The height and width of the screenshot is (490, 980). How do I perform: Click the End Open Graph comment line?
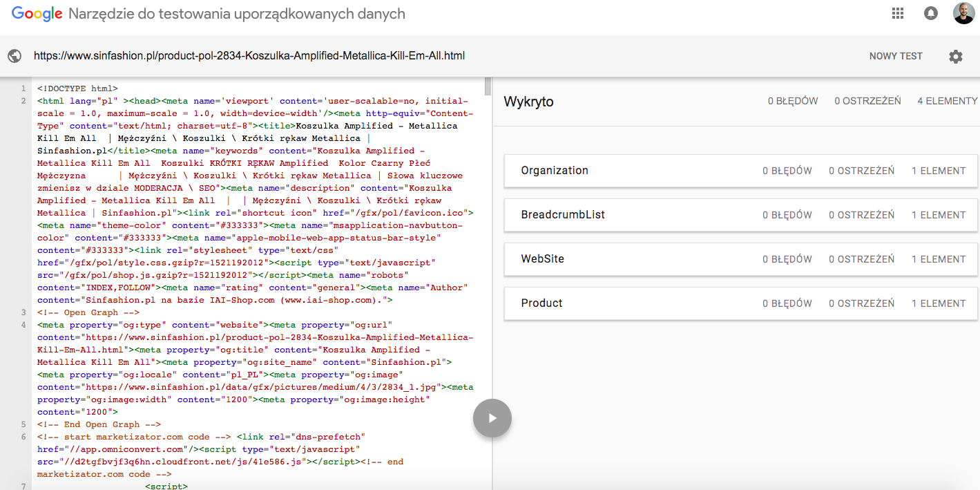click(x=99, y=424)
